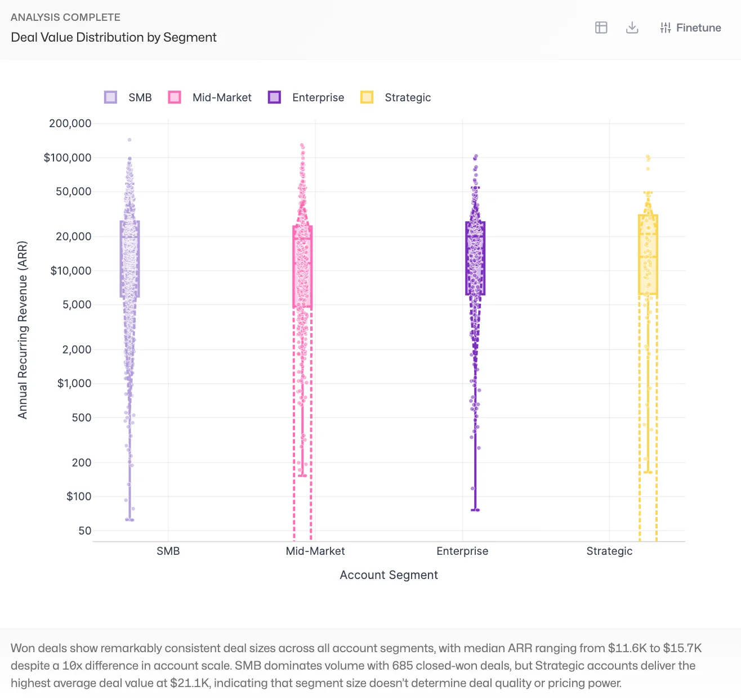Select the Strategic box plot body

tap(648, 255)
